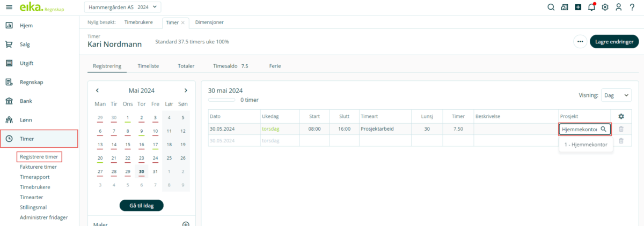Open the notifications bell

click(x=591, y=7)
